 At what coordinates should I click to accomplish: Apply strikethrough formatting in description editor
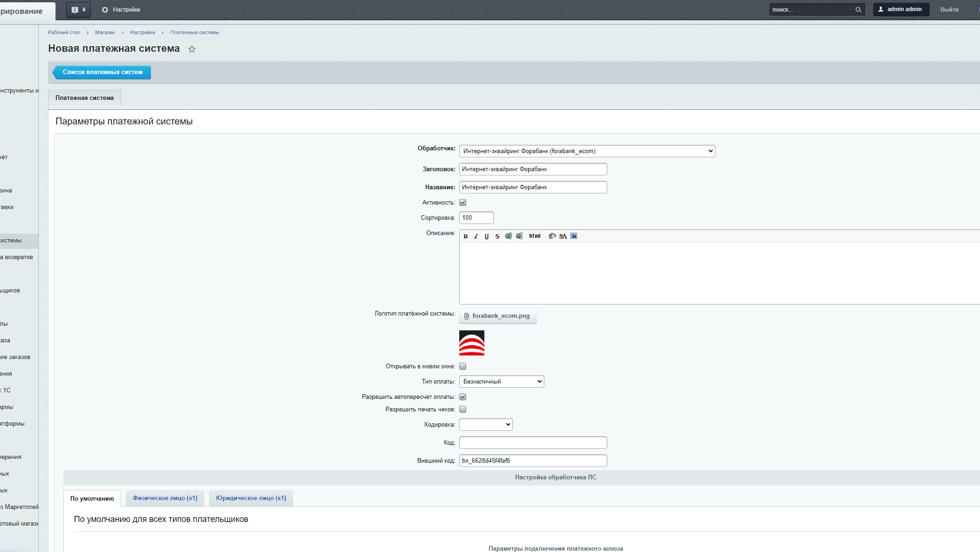[497, 236]
